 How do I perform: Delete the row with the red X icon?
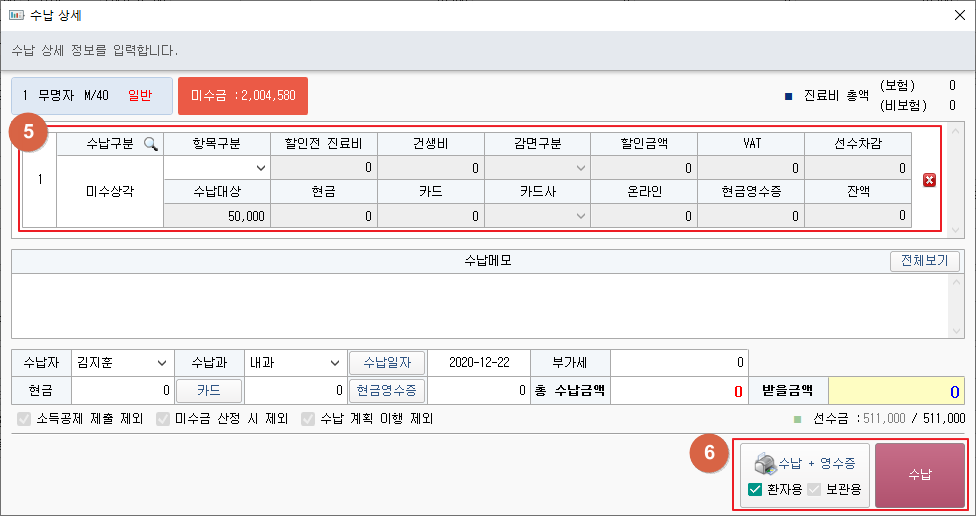point(929,180)
